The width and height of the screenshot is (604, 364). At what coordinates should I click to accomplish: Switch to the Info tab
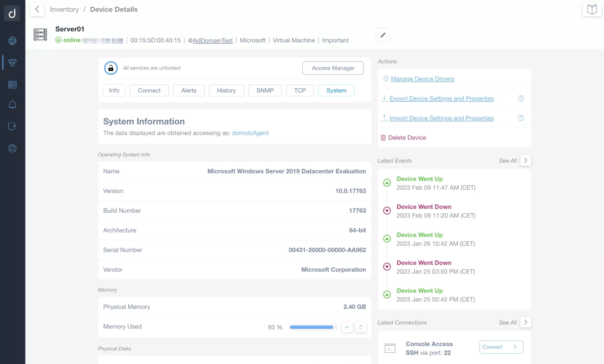114,91
